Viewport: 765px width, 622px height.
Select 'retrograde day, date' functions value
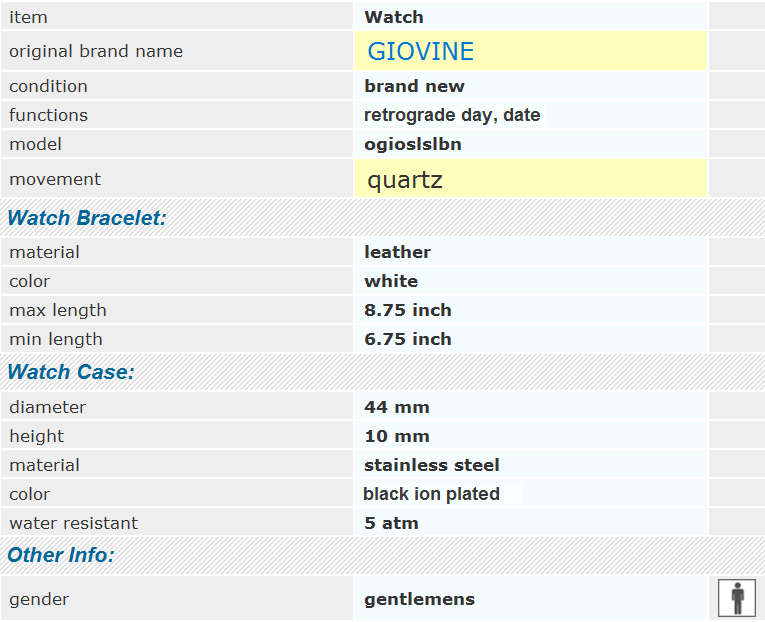(x=452, y=115)
